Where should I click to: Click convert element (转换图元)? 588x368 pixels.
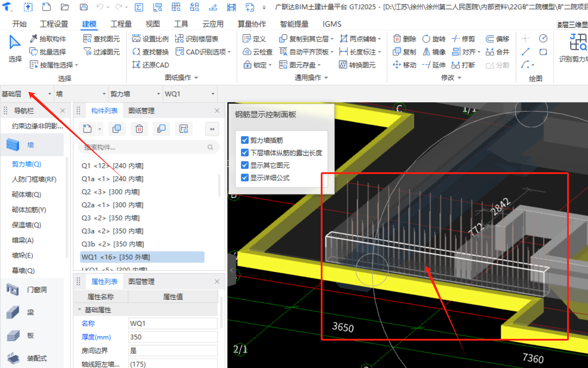pyautogui.click(x=357, y=65)
